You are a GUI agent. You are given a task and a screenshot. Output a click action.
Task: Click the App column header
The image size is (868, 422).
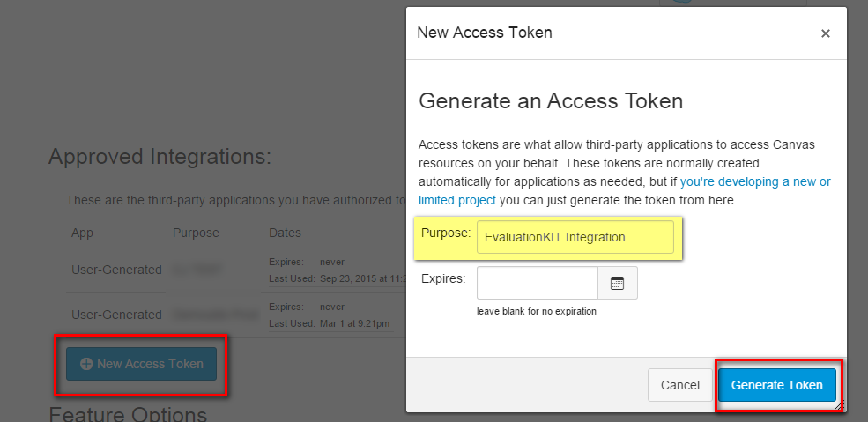[82, 233]
